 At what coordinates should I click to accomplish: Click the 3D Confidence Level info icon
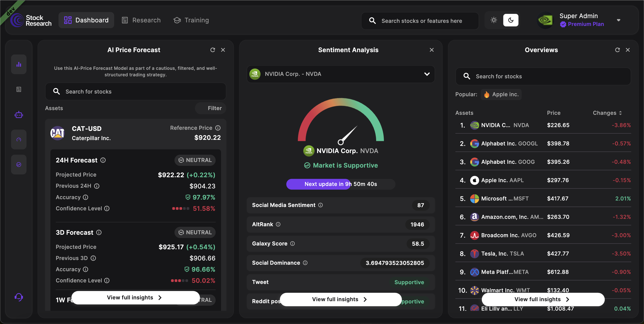pyautogui.click(x=107, y=280)
